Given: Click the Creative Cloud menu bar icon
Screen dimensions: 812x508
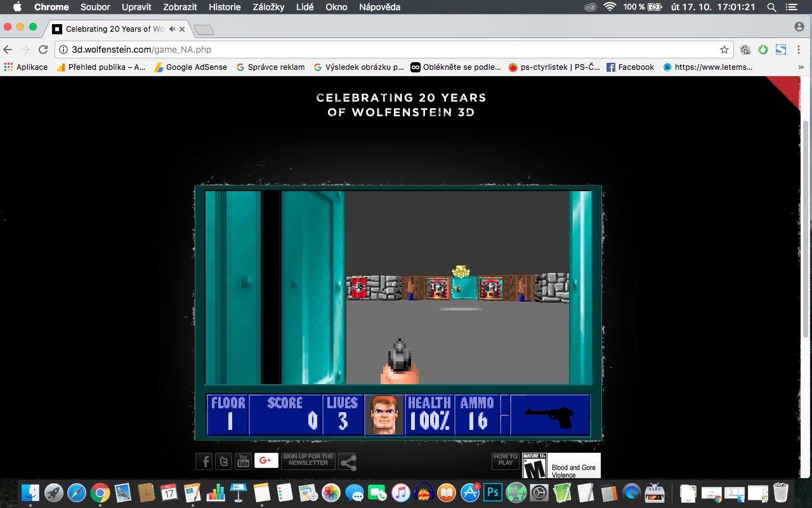Looking at the screenshot, I should pos(591,7).
